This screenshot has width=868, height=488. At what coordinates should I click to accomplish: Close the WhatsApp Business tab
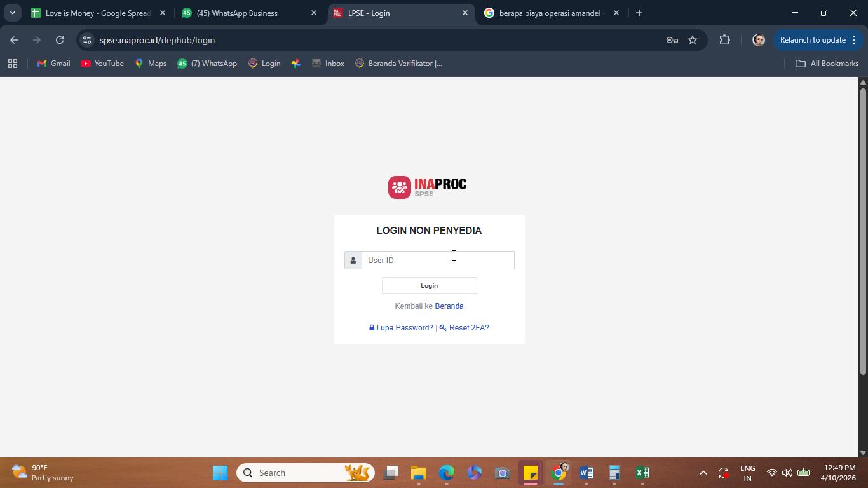click(x=313, y=13)
